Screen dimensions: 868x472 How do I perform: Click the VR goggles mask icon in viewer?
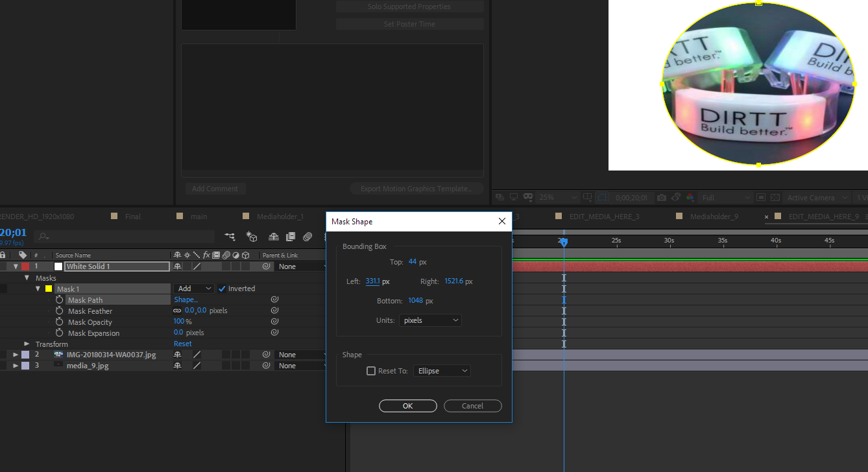pyautogui.click(x=528, y=197)
